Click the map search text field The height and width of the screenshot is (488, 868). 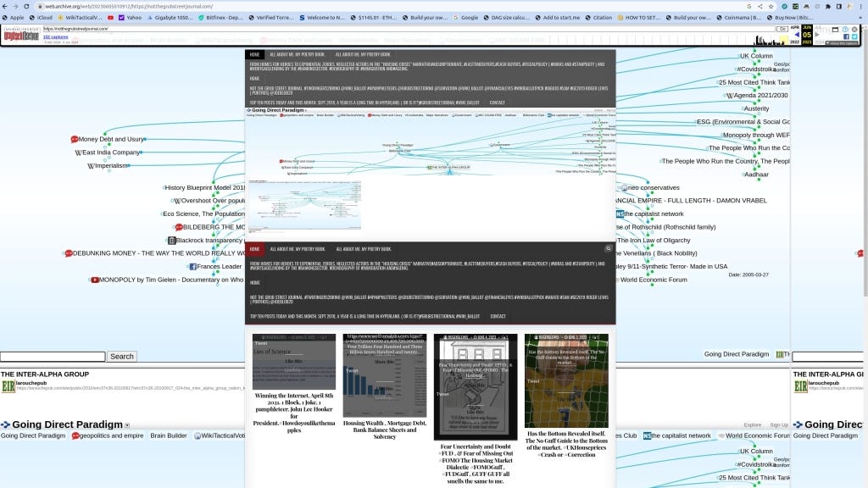click(x=53, y=357)
